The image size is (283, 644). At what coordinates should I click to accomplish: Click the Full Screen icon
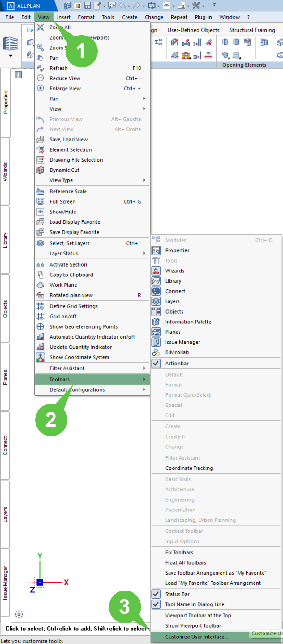(41, 201)
